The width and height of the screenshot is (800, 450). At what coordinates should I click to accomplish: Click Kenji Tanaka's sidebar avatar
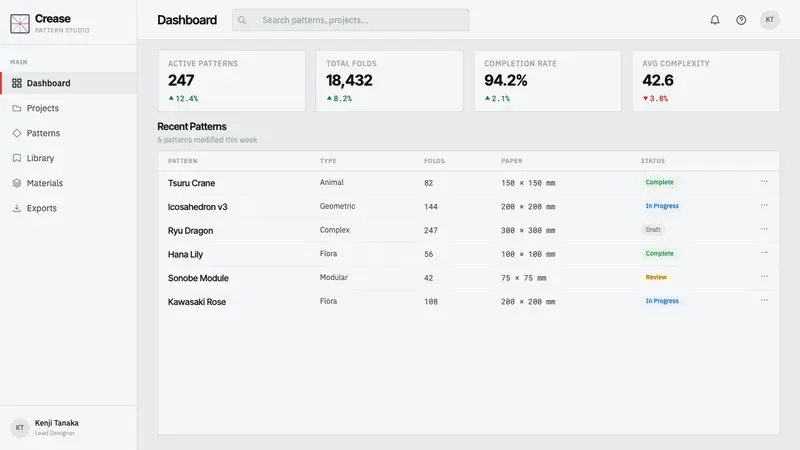tap(19, 428)
